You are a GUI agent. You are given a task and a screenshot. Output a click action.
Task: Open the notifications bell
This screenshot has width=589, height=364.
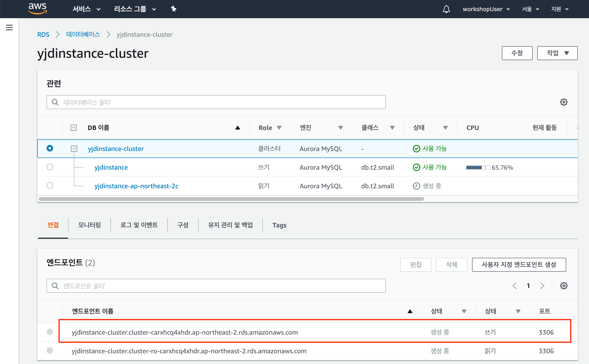point(446,9)
